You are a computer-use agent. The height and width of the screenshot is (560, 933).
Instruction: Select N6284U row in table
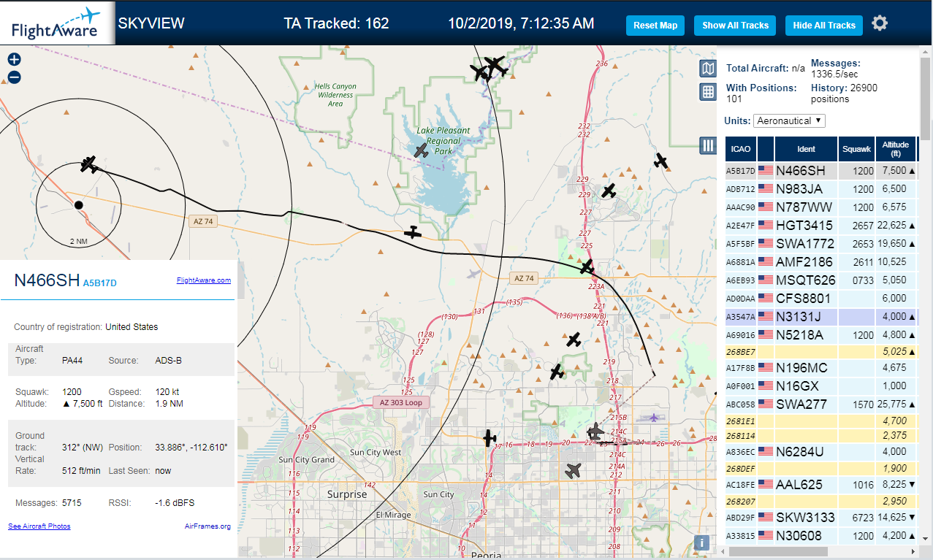pos(821,451)
